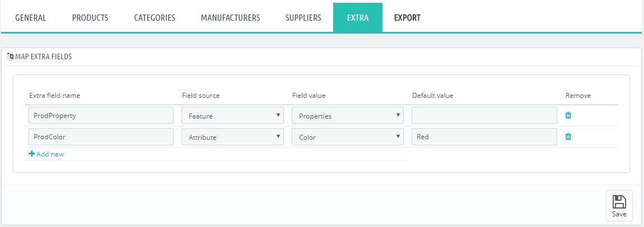Screen dimensions: 644x227
Task: Click the default value field containing Red
Action: point(484,137)
